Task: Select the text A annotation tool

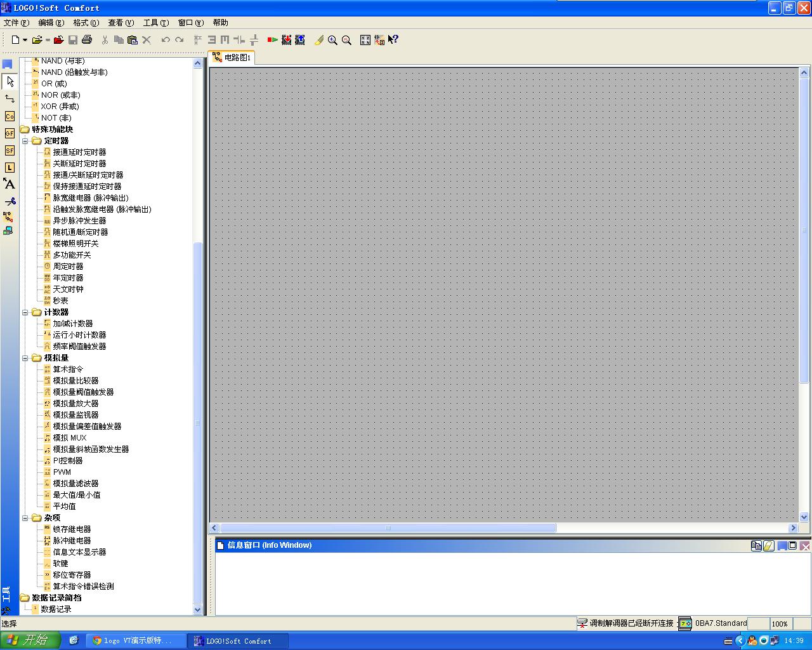Action: point(10,184)
